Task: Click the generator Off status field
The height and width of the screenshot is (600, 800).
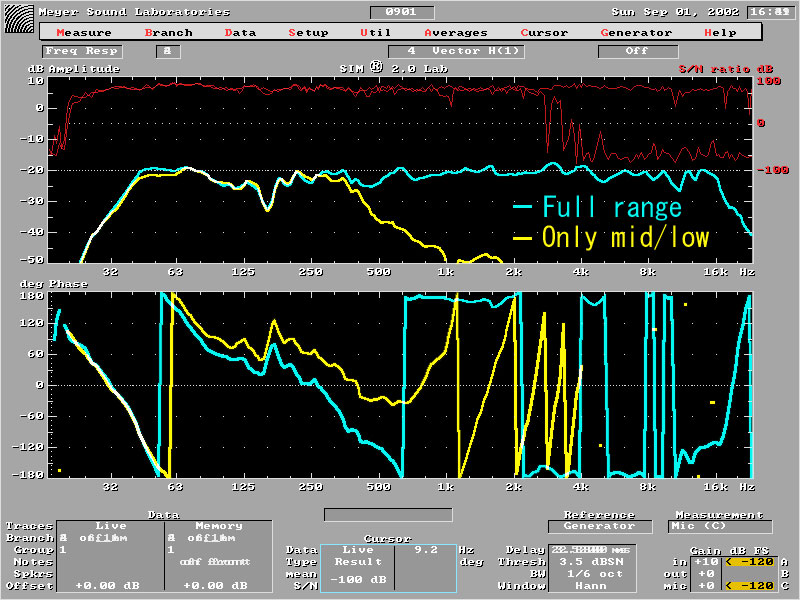Action: pyautogui.click(x=638, y=51)
